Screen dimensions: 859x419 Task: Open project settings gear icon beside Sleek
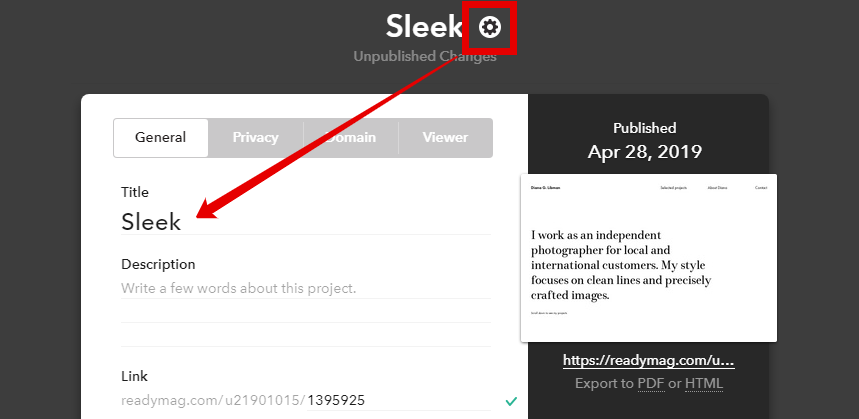[489, 27]
